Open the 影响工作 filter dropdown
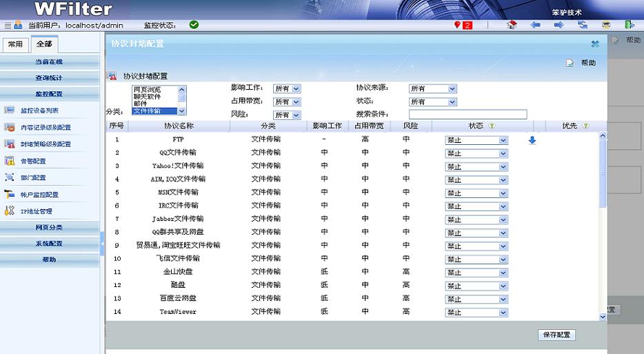 tap(287, 88)
